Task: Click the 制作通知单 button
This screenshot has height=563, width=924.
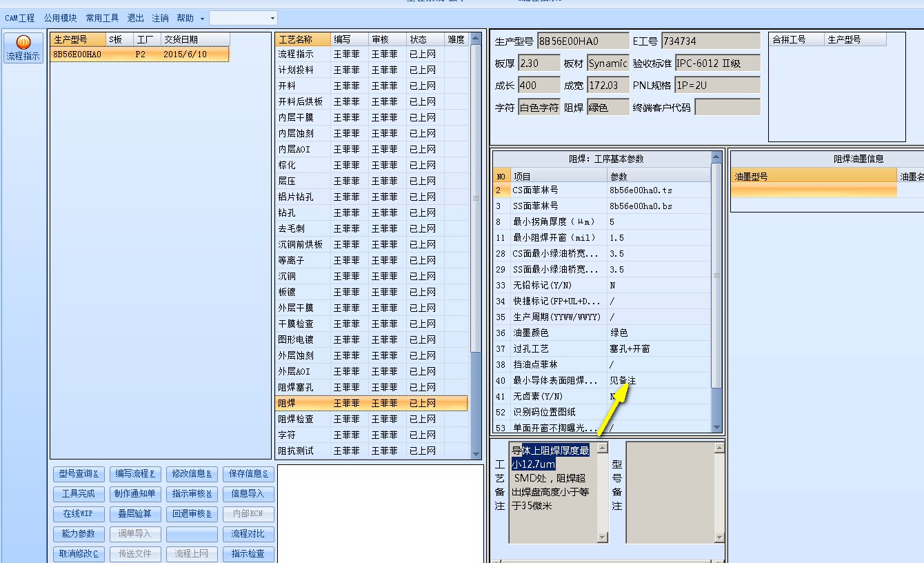Action: tap(135, 494)
